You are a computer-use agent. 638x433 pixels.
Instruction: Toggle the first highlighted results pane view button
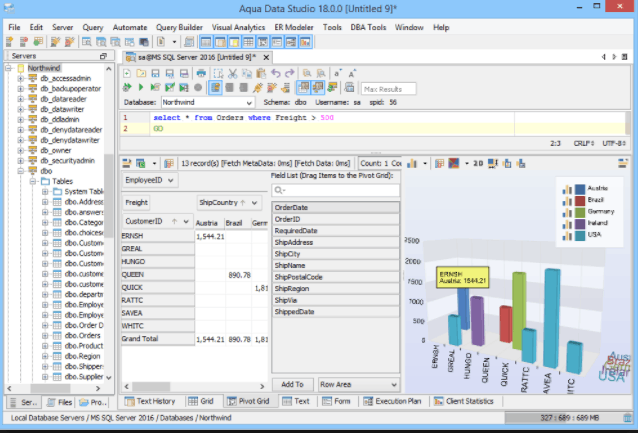[303, 87]
